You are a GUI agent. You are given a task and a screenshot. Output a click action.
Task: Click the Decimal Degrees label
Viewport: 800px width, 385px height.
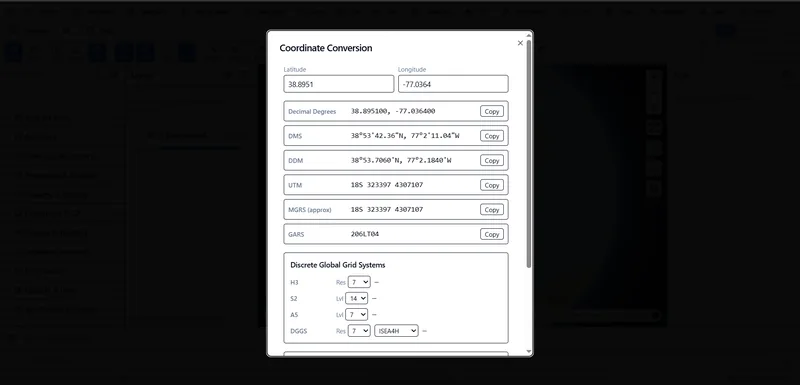pyautogui.click(x=312, y=112)
